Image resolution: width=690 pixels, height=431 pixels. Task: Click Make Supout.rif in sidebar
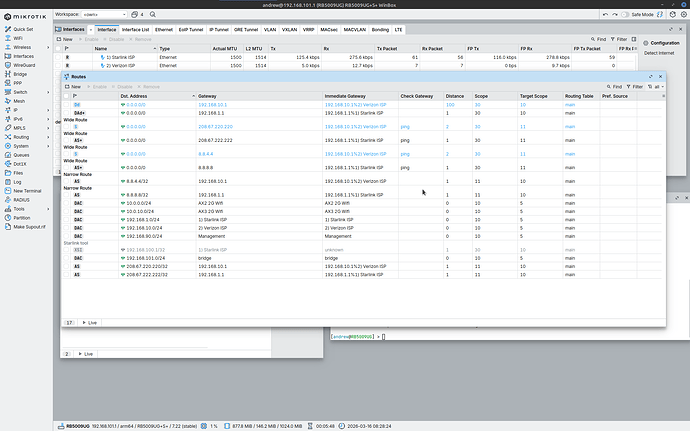pos(29,227)
